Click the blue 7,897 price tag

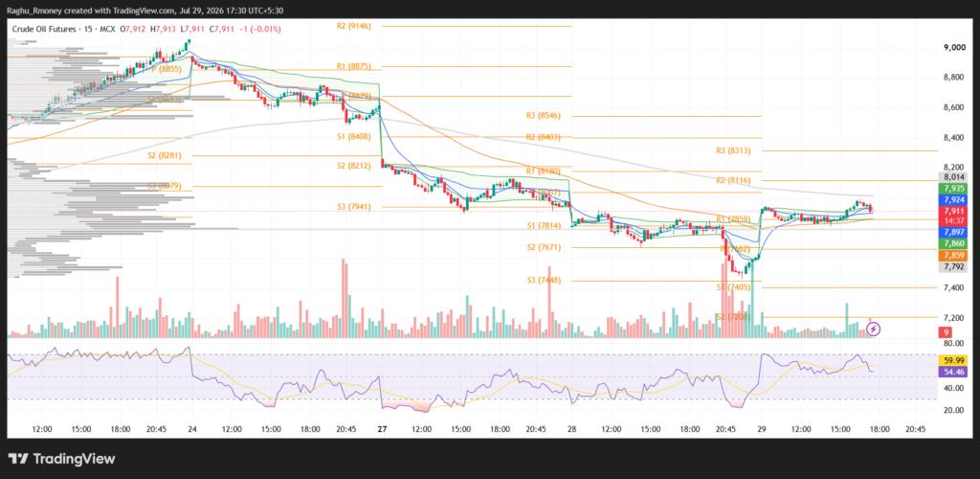(x=954, y=232)
